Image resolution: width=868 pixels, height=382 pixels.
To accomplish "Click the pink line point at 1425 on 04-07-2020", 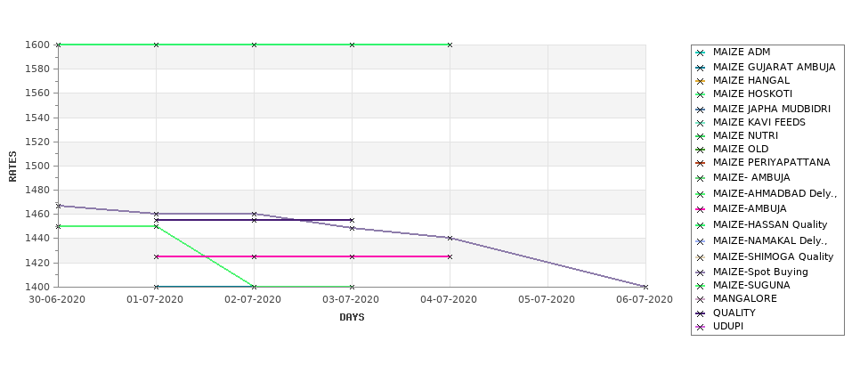I will point(450,256).
